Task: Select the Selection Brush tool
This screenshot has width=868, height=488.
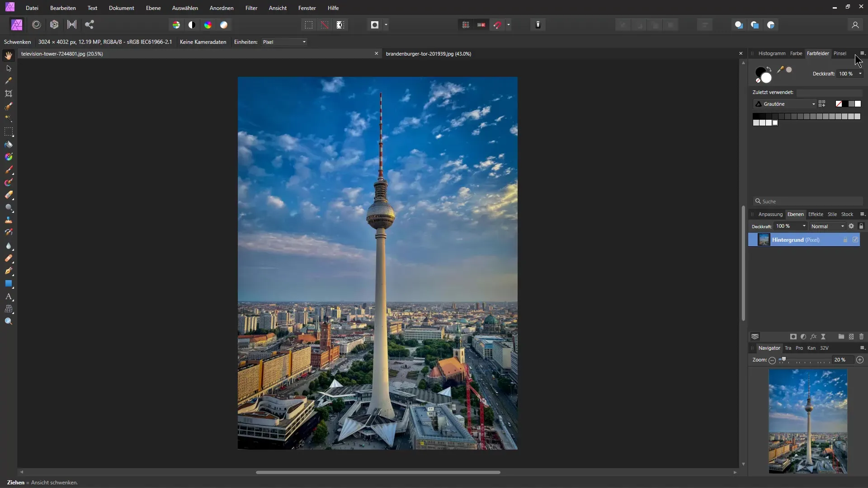Action: (9, 106)
